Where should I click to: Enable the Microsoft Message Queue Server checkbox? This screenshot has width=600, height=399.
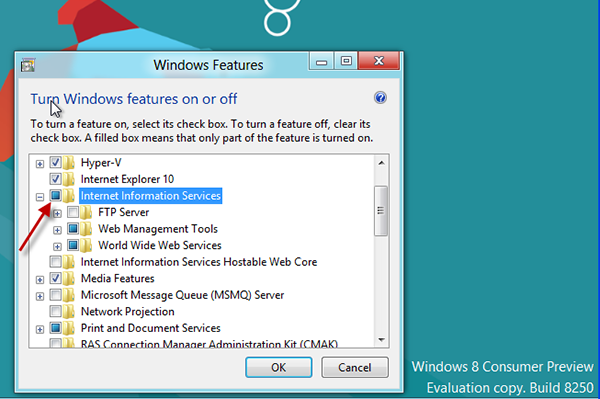(x=55, y=295)
